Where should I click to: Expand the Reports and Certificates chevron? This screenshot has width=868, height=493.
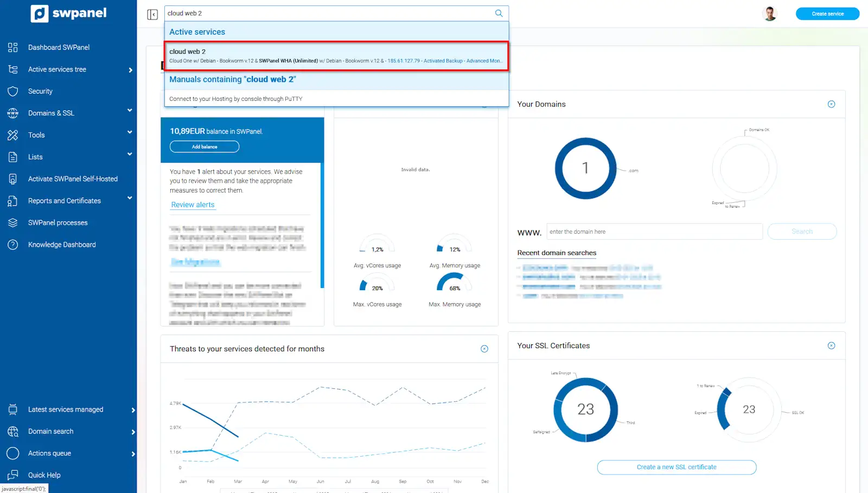click(x=130, y=198)
